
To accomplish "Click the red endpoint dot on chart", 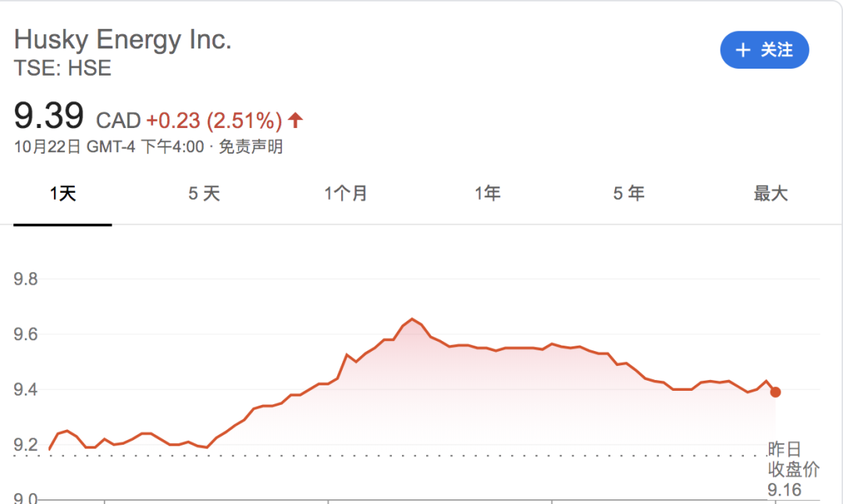I will click(775, 392).
